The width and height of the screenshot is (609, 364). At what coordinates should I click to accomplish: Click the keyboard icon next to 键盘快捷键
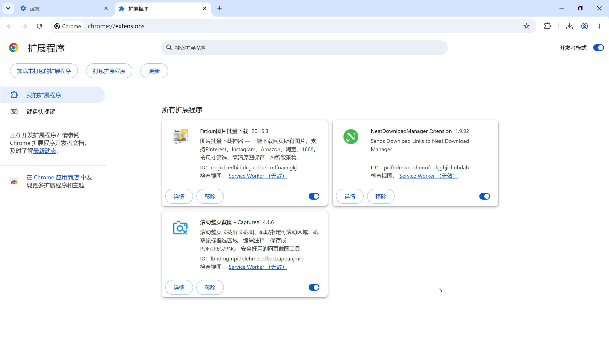point(14,112)
